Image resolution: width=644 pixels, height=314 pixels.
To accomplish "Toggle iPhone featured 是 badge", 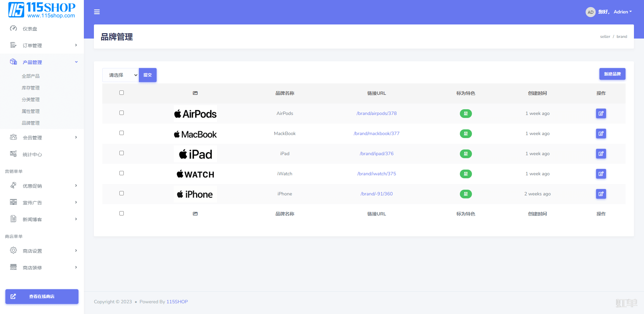I will [x=466, y=194].
